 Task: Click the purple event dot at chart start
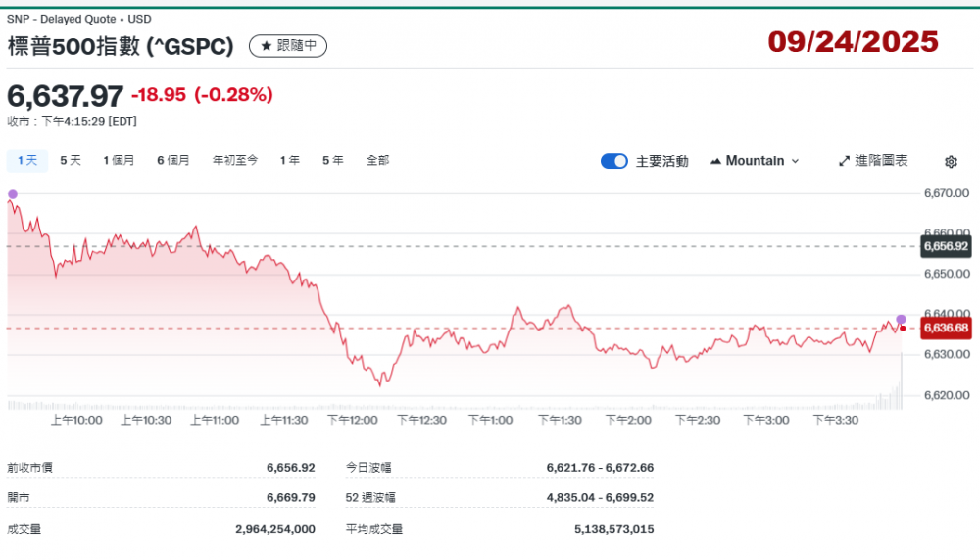[x=12, y=194]
